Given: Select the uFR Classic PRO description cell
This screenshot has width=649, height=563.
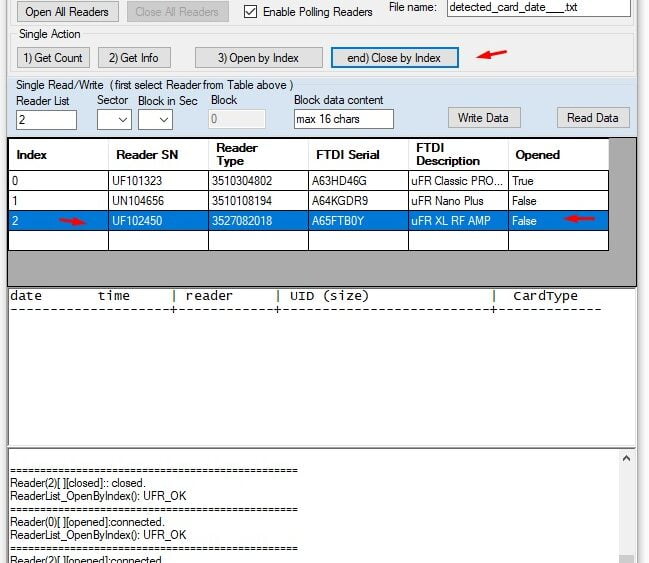Looking at the screenshot, I should click(x=458, y=180).
